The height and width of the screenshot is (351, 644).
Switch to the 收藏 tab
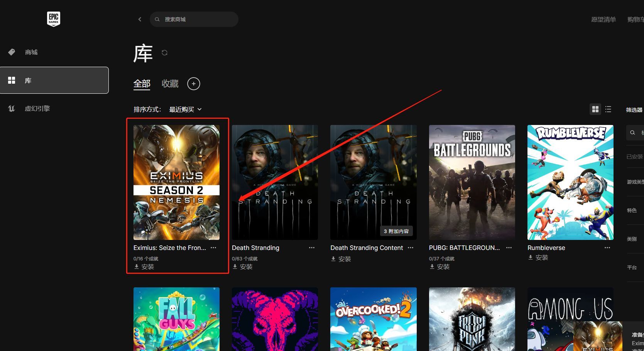(169, 83)
